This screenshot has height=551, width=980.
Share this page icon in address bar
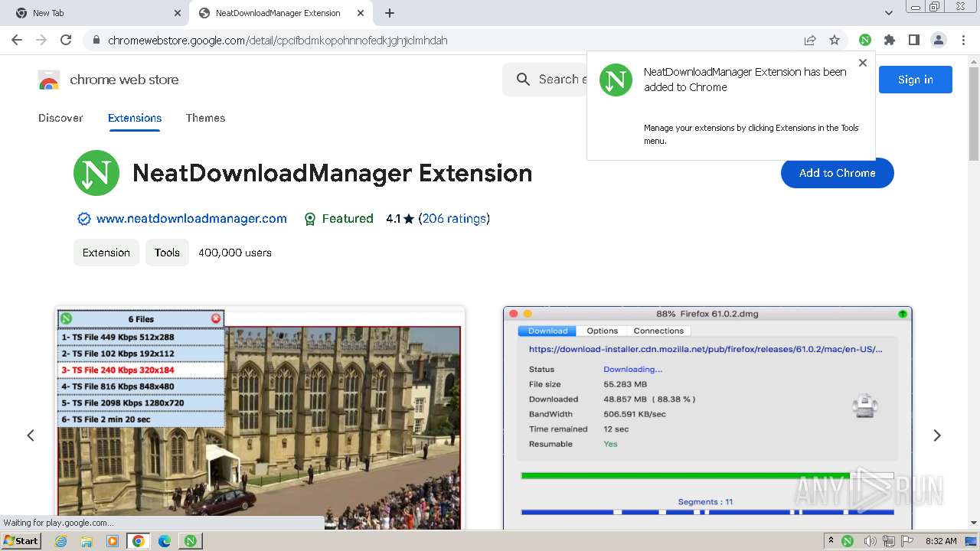[x=810, y=40]
